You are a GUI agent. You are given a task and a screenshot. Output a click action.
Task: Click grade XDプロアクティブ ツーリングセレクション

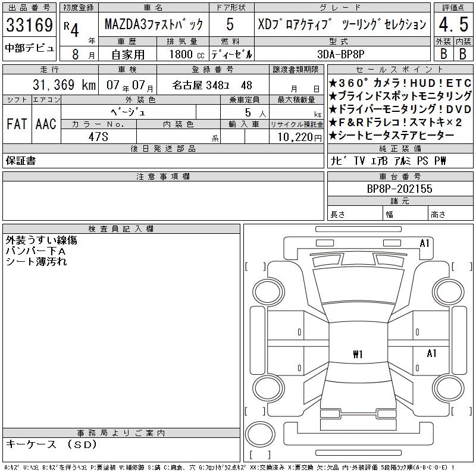pos(342,24)
